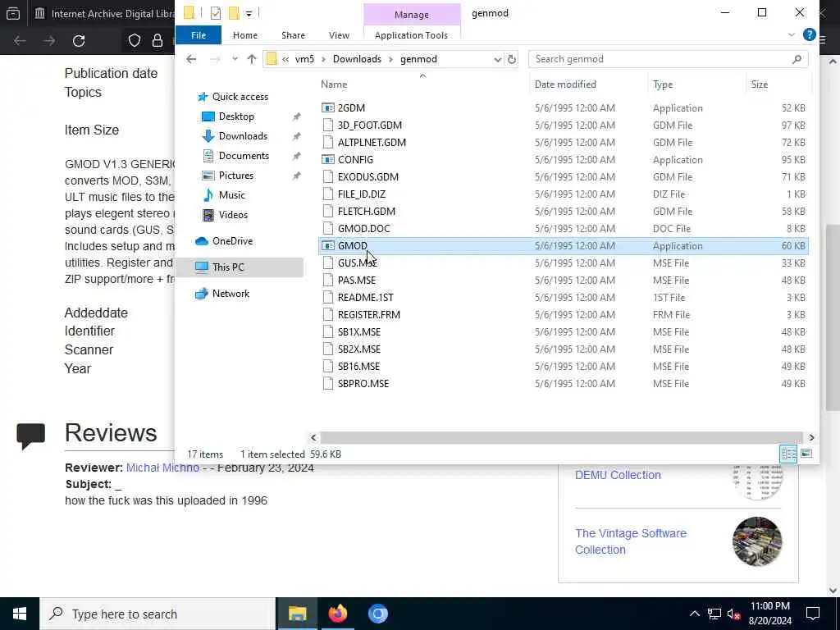The height and width of the screenshot is (630, 840).
Task: Open The Vintage Software Collection link
Action: coord(631,541)
